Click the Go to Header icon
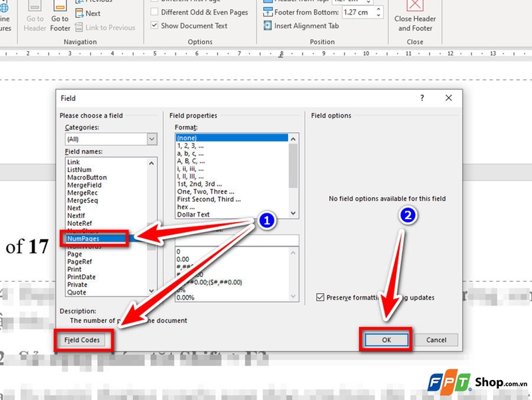The image size is (532, 400). 35,8
